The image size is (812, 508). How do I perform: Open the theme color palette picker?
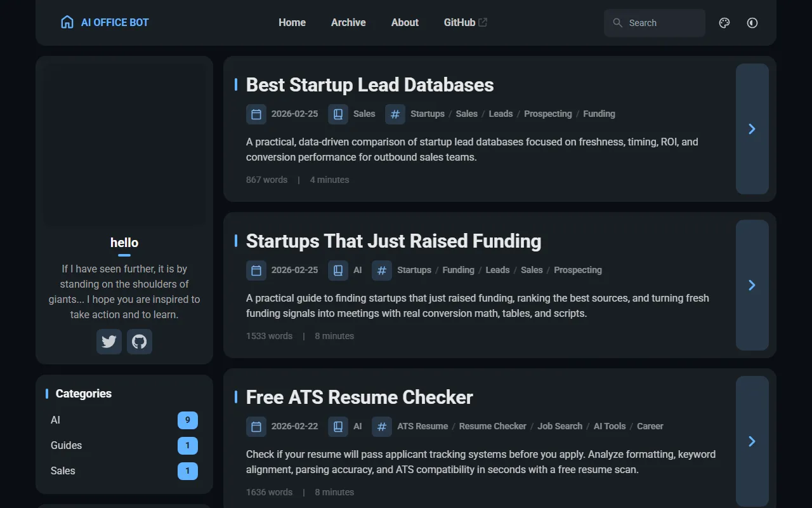[x=724, y=23]
